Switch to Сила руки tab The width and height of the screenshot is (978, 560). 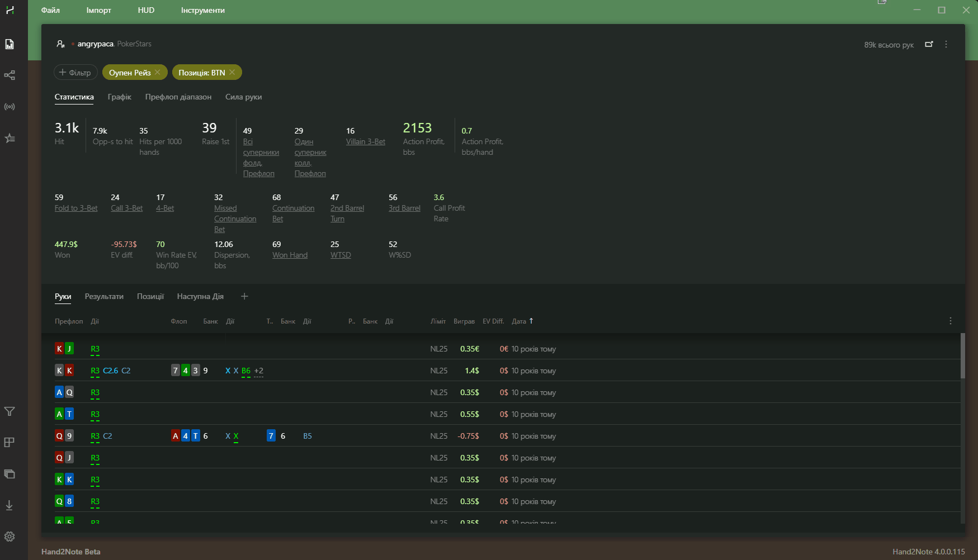[x=244, y=97]
